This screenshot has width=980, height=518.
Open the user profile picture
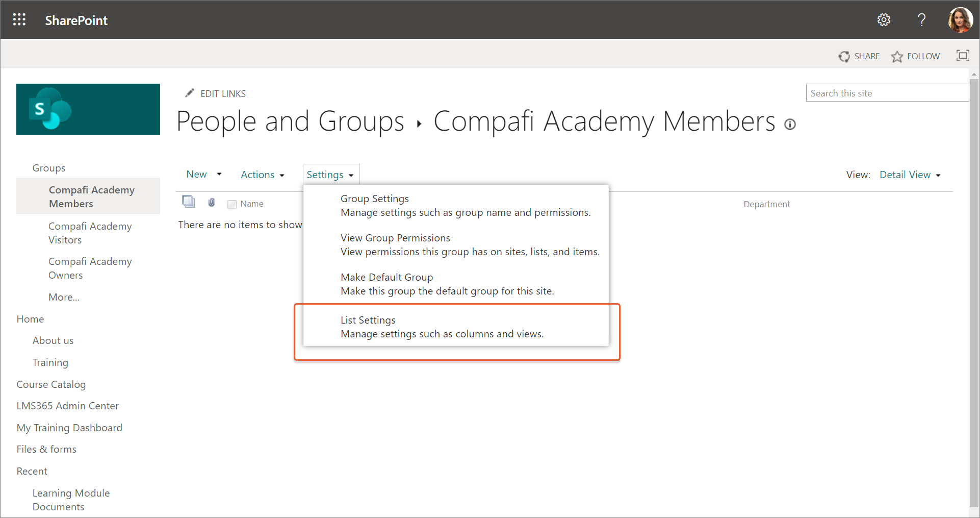[960, 20]
